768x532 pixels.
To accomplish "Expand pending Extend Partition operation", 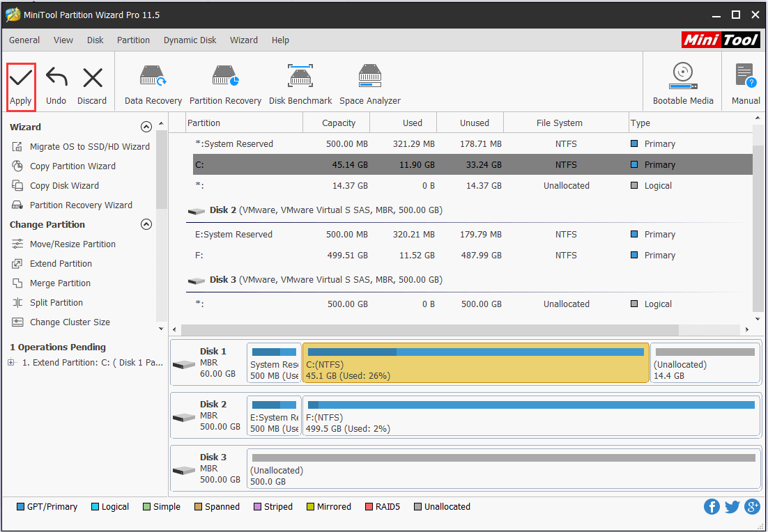I will (x=11, y=363).
